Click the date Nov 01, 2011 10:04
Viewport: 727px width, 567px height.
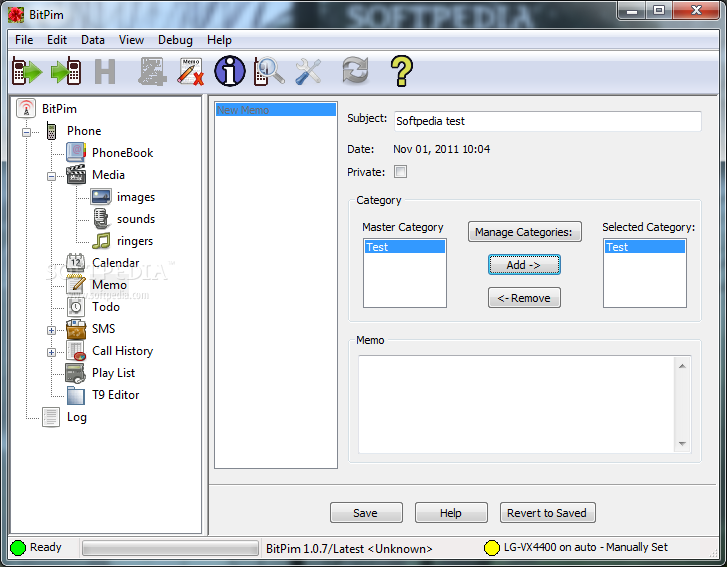(441, 149)
